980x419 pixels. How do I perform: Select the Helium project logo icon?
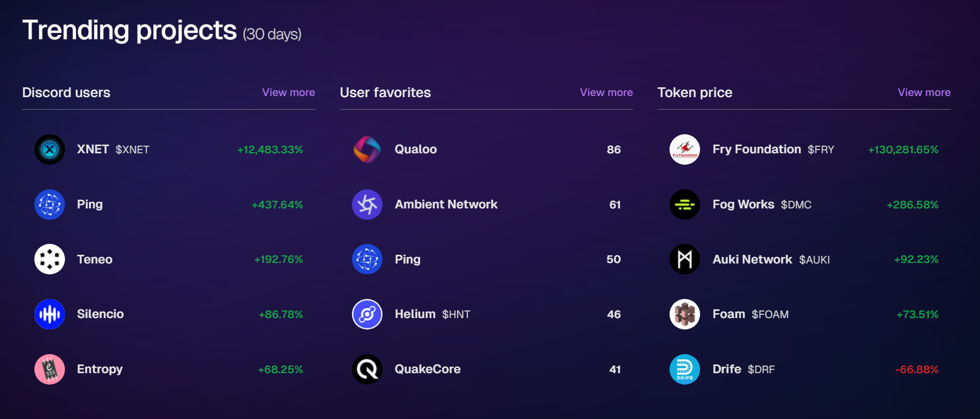pos(367,314)
